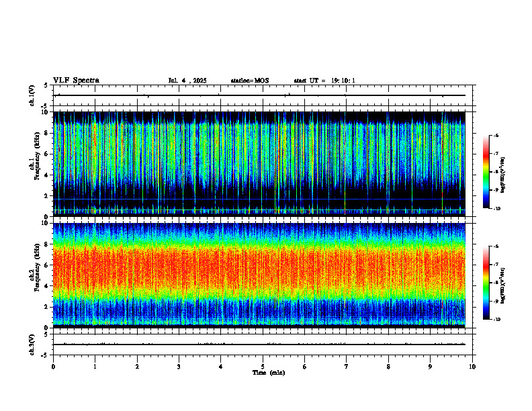Image resolution: width=532 pixels, height=411 pixels.
Task: Click the ch.2 spectrogram color scale bar
Action: pyautogui.click(x=486, y=283)
